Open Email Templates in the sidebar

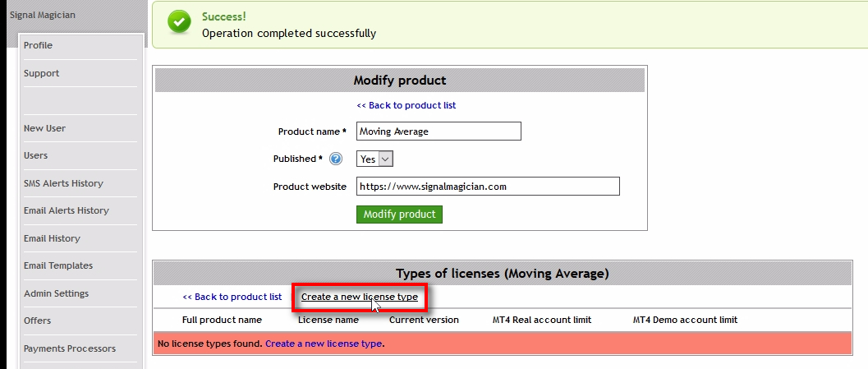pyautogui.click(x=57, y=265)
